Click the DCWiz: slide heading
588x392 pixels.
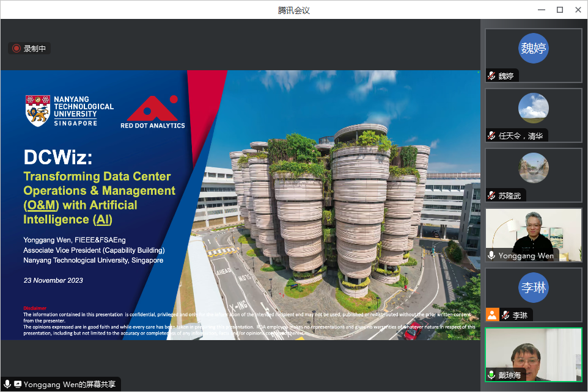[58, 157]
